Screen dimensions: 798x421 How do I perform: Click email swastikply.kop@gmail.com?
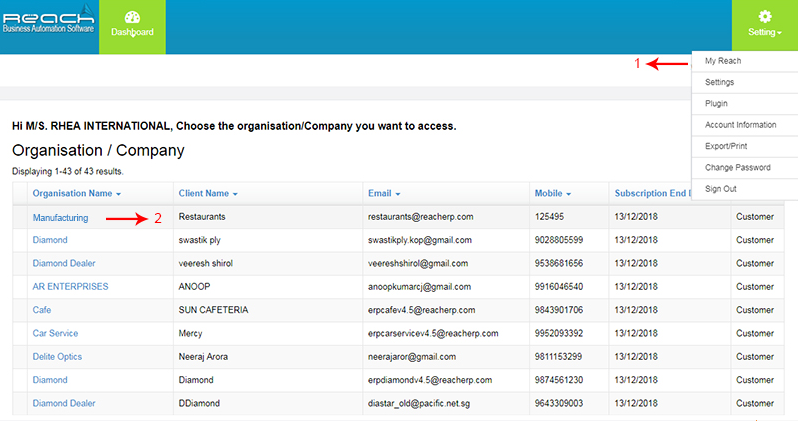(420, 240)
